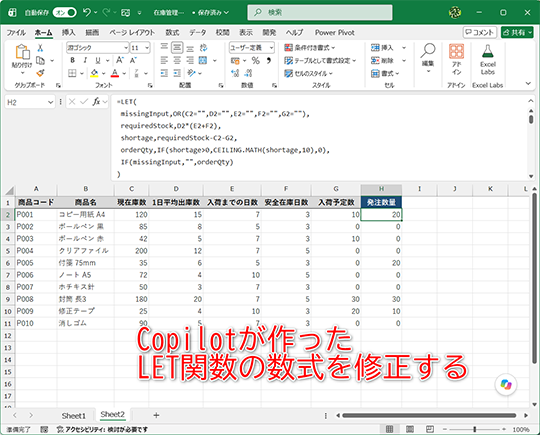Toggle Underline formatting
This screenshot has height=435, width=540.
tap(98, 60)
